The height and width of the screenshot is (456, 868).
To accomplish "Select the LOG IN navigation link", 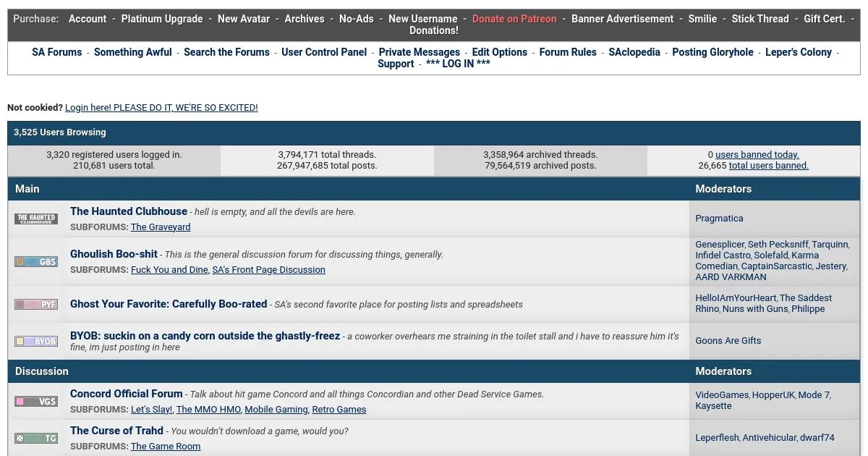I will click(458, 64).
